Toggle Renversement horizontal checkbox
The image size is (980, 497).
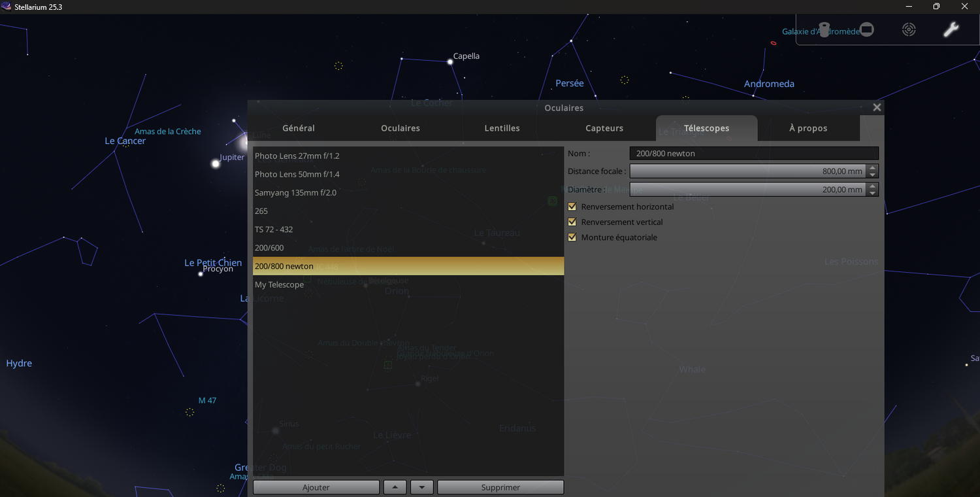tap(572, 207)
